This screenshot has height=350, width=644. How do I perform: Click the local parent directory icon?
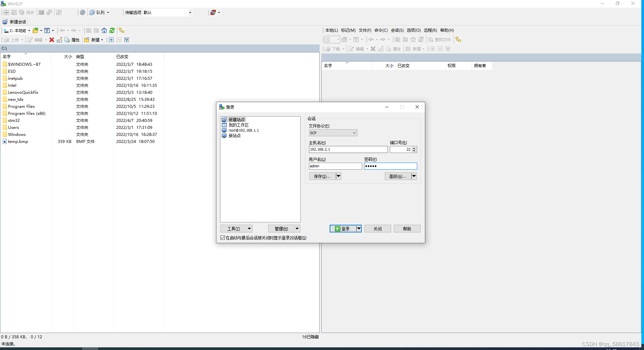tap(89, 30)
